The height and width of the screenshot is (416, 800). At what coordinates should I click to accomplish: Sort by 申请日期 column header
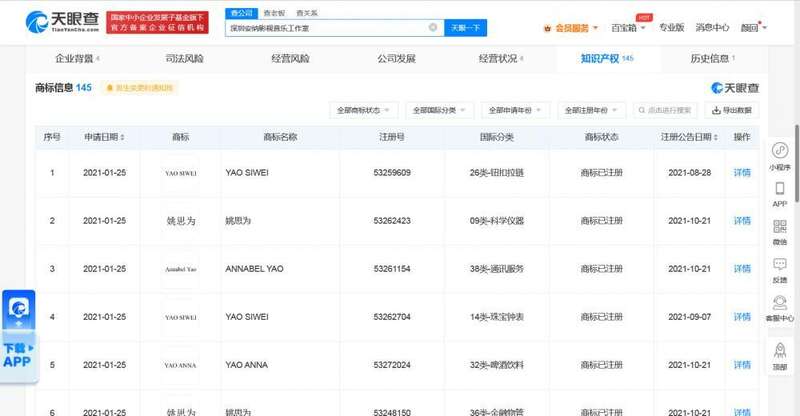click(104, 137)
